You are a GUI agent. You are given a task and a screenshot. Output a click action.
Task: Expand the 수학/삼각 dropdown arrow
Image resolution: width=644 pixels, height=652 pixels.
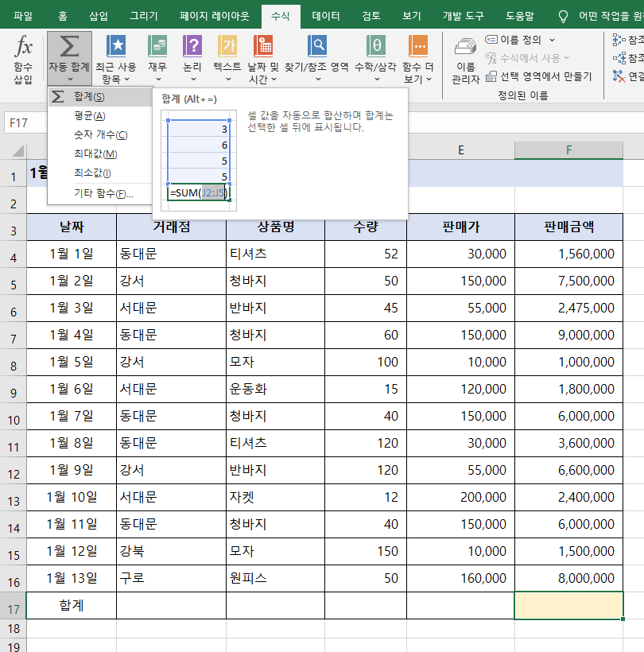click(x=377, y=79)
